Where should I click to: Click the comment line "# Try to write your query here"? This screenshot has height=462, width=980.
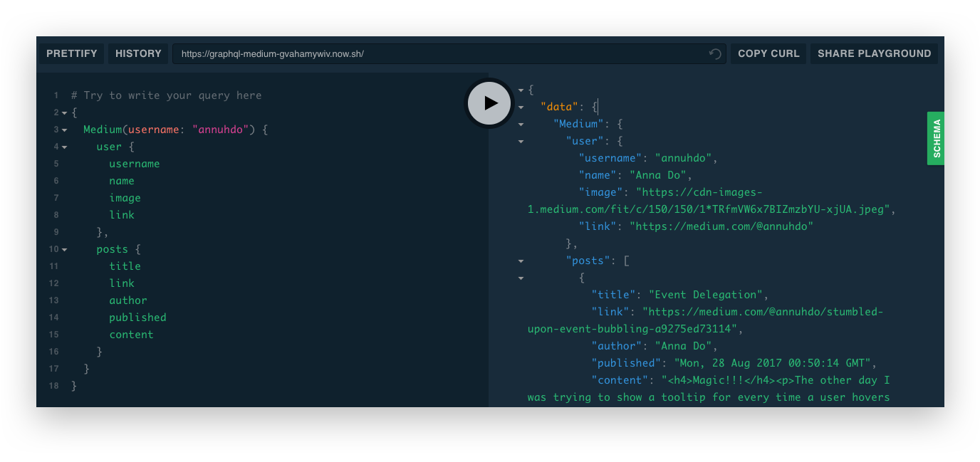(166, 95)
